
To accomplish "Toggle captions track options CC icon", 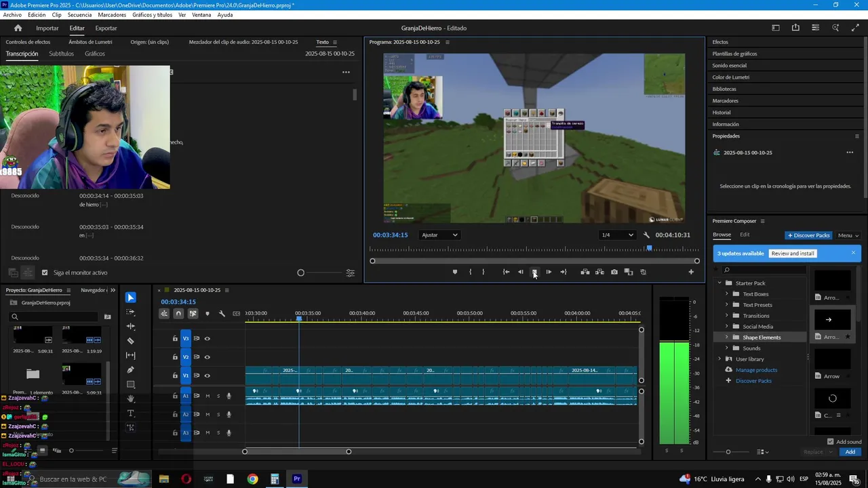I will (236, 314).
